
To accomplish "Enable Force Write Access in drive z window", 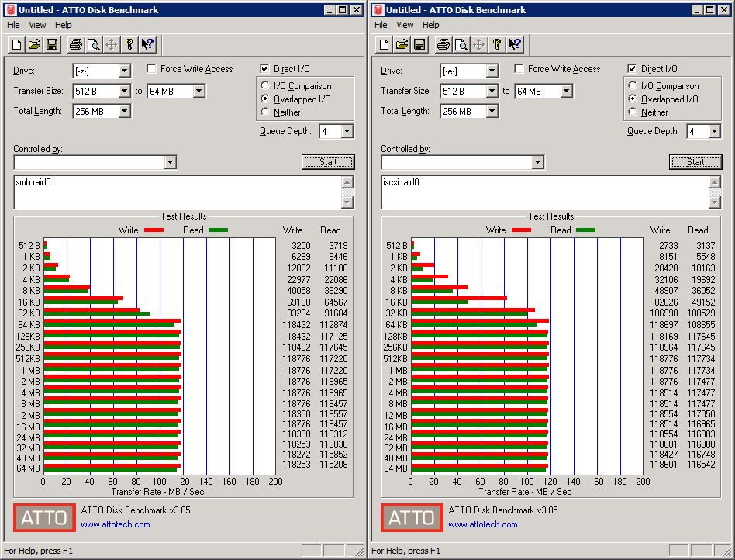I will point(151,69).
